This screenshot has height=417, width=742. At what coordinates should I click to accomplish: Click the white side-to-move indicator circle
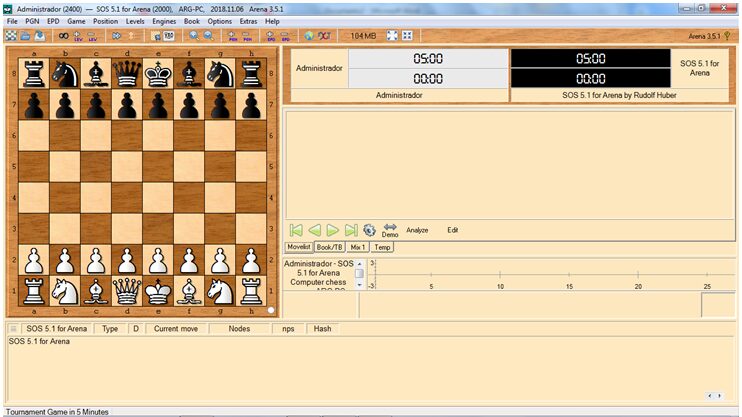point(271,311)
